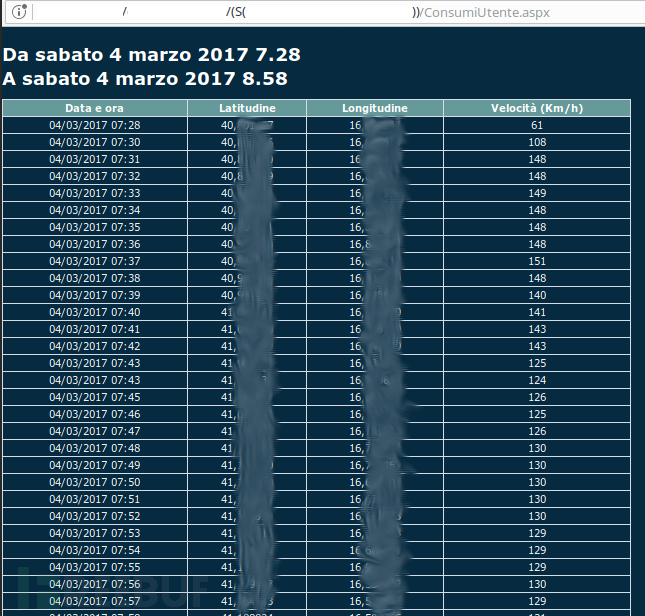Select the cell "04/03/2017 07:53"
This screenshot has height=616, width=645.
(95, 533)
